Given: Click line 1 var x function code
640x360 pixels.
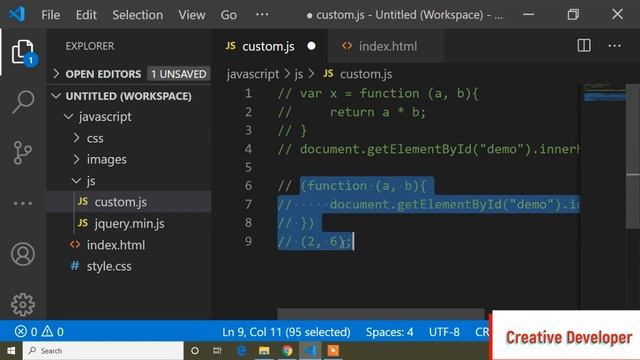Looking at the screenshot, I should click(x=378, y=93).
